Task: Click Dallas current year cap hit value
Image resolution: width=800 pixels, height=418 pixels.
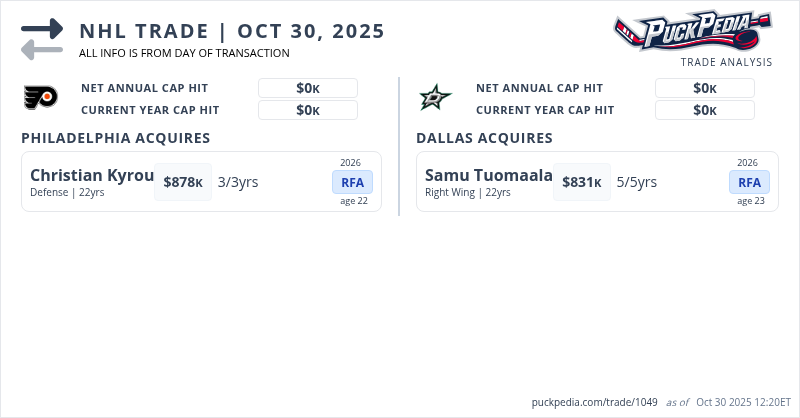Action: (x=705, y=110)
